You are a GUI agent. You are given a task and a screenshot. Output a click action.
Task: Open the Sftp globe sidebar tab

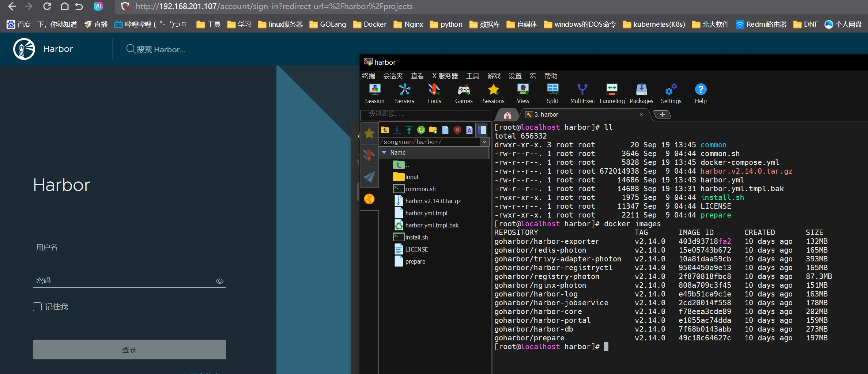click(369, 199)
